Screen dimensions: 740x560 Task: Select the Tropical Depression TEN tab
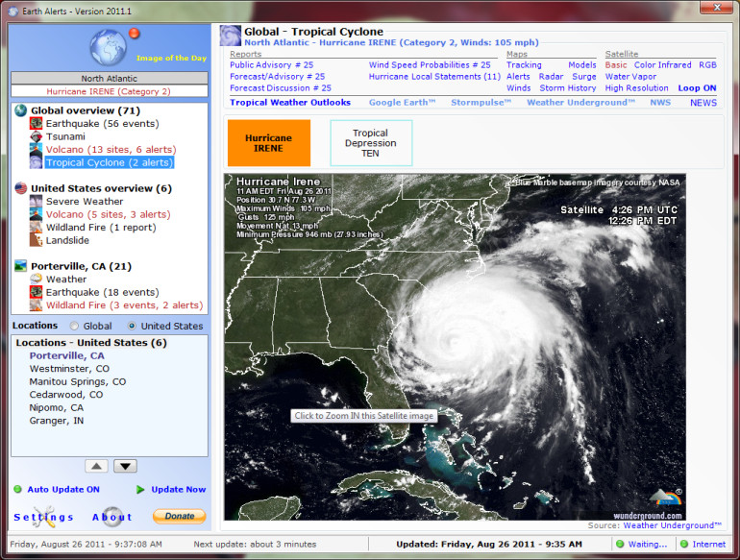[371, 143]
